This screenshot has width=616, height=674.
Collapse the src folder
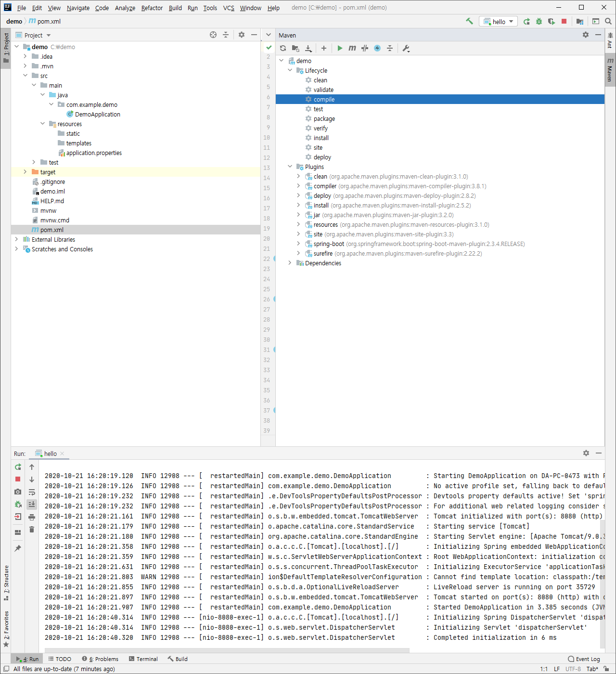click(25, 76)
